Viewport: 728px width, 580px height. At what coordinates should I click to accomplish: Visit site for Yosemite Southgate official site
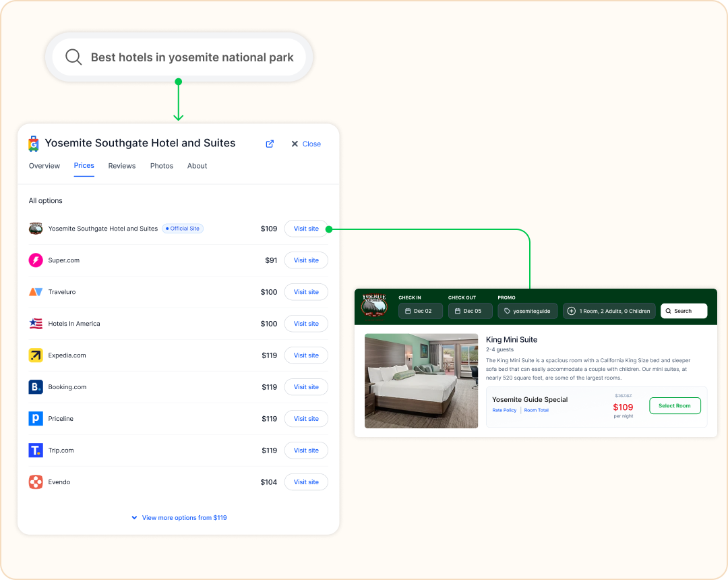(x=306, y=229)
